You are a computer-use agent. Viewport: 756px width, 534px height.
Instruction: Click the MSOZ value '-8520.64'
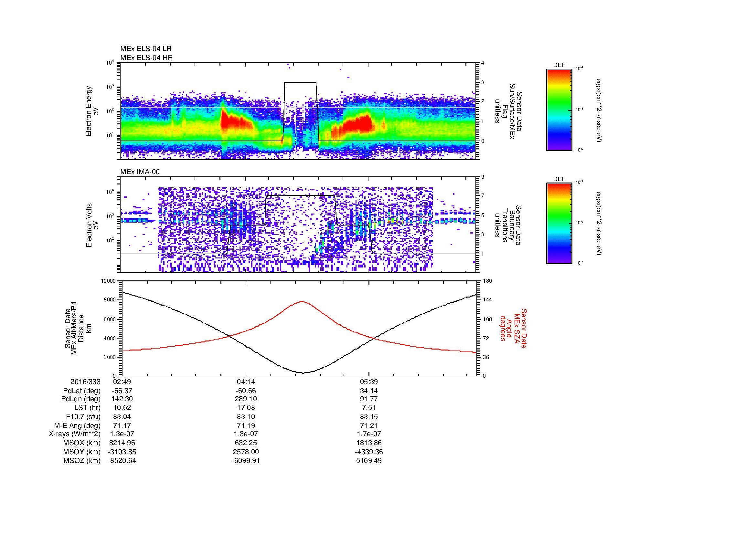(x=122, y=461)
